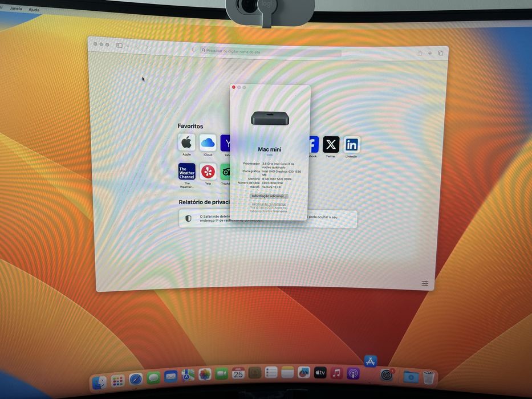Open Finder from the Dock
The height and width of the screenshot is (399, 532).
tap(99, 382)
